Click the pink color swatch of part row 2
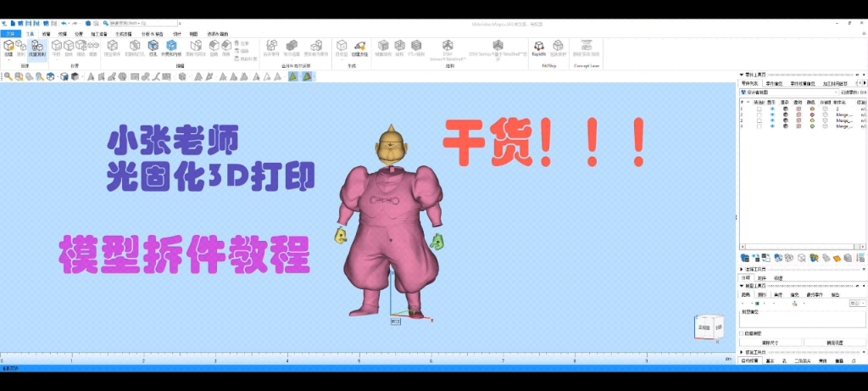Screen dimensions: 868x391 (812, 115)
